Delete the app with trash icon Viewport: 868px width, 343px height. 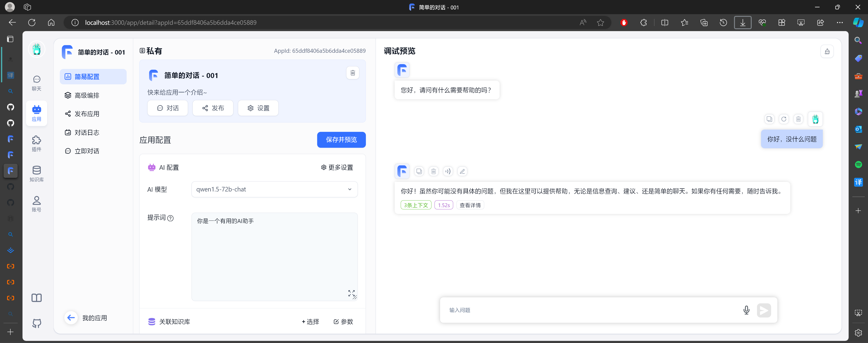pos(352,73)
